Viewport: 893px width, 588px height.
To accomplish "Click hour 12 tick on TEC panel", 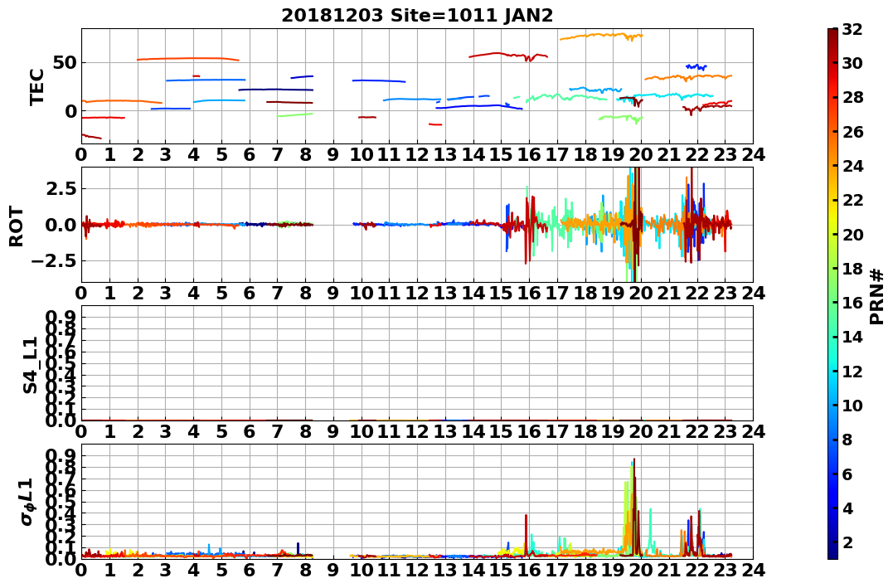I will point(417,155).
